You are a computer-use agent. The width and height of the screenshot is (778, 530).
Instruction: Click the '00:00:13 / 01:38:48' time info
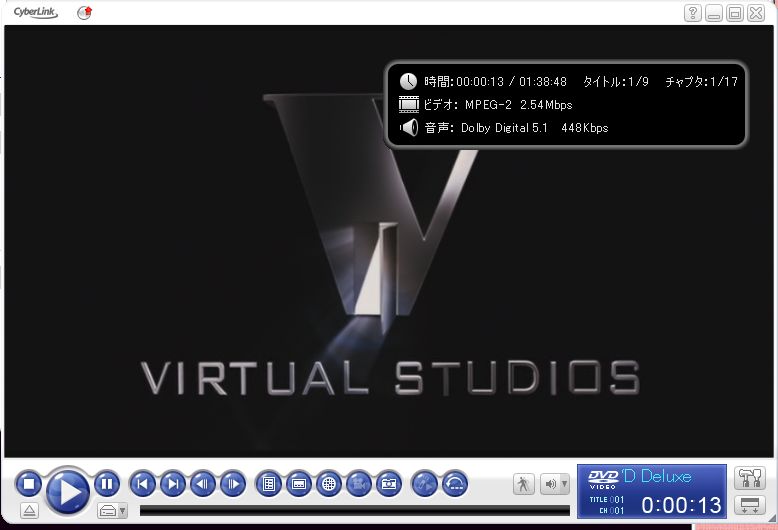pos(511,81)
